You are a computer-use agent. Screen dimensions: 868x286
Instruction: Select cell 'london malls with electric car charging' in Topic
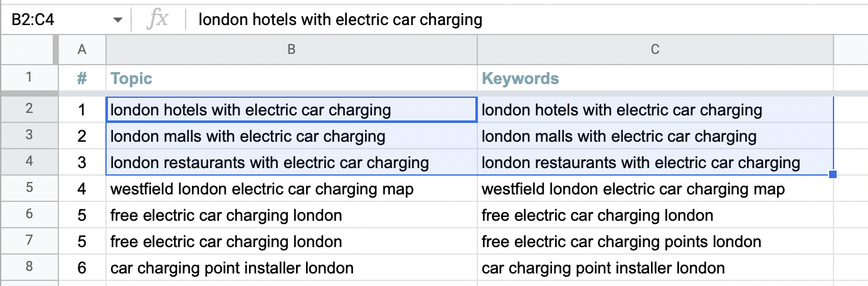click(292, 136)
